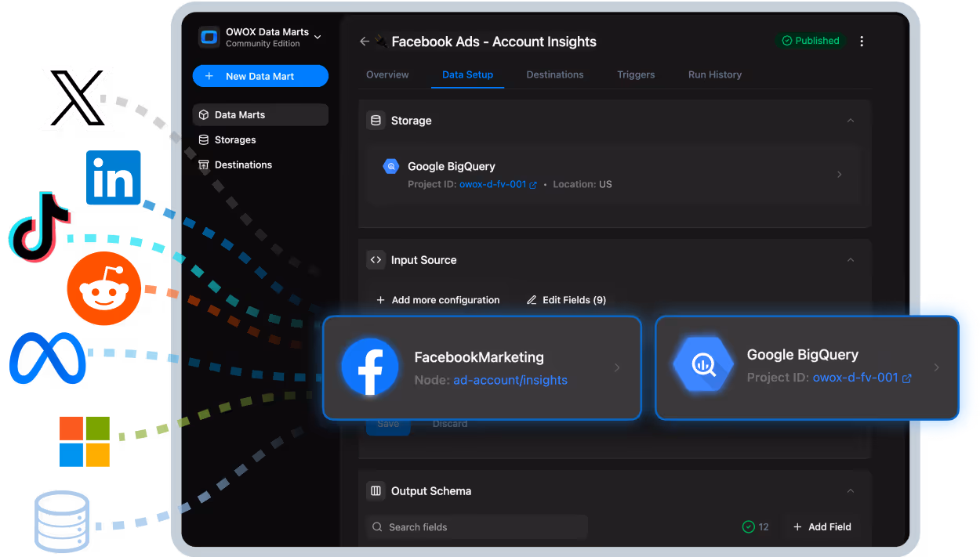Open Google BigQuery storage row chevron
Screen dimensions: 980x557
click(x=840, y=175)
